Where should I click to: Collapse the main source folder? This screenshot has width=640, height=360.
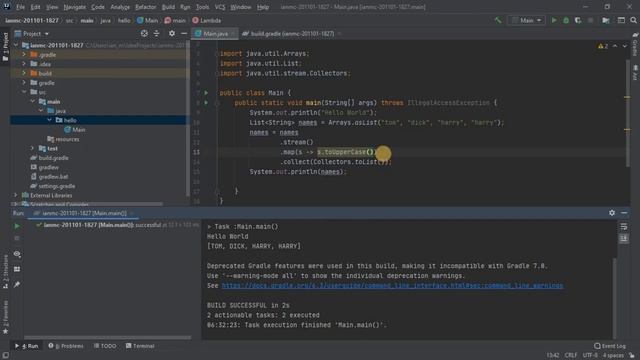32,101
